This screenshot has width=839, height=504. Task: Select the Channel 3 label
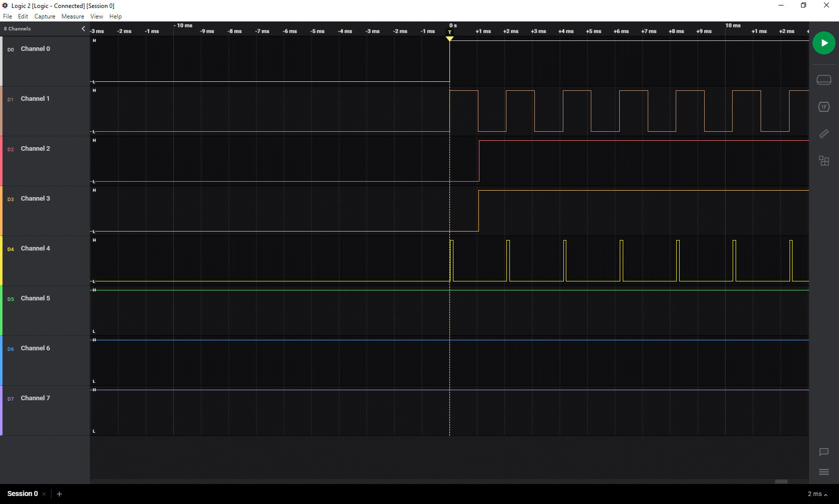point(35,199)
